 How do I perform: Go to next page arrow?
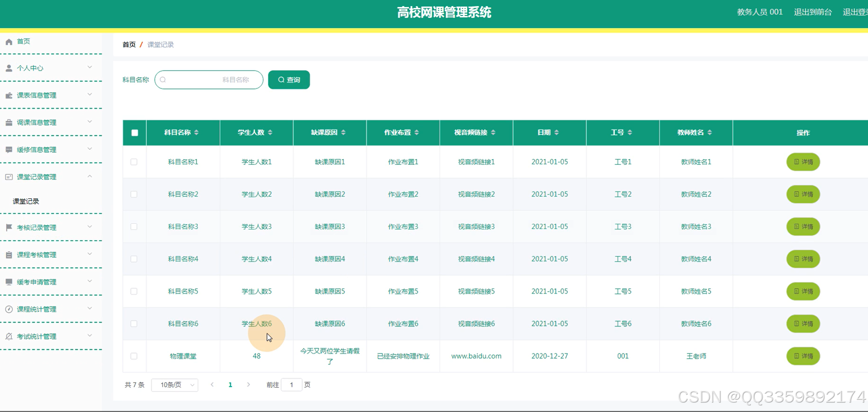tap(248, 384)
